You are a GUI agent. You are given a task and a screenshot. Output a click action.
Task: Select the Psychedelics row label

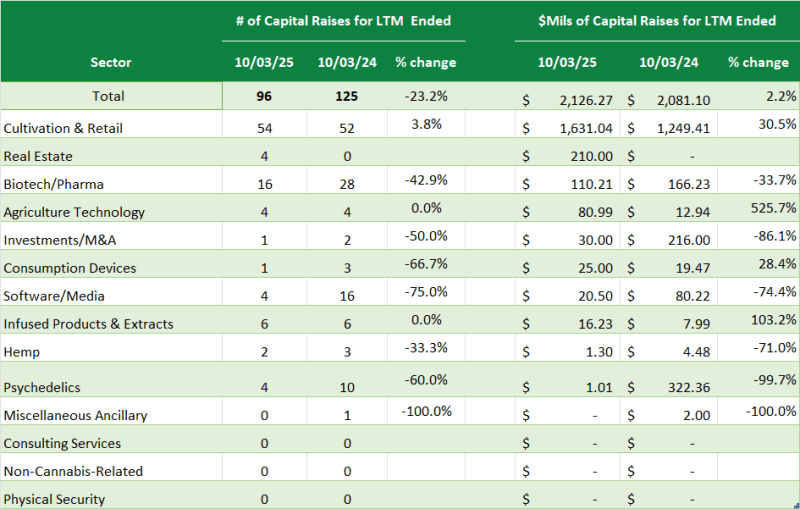(x=42, y=387)
